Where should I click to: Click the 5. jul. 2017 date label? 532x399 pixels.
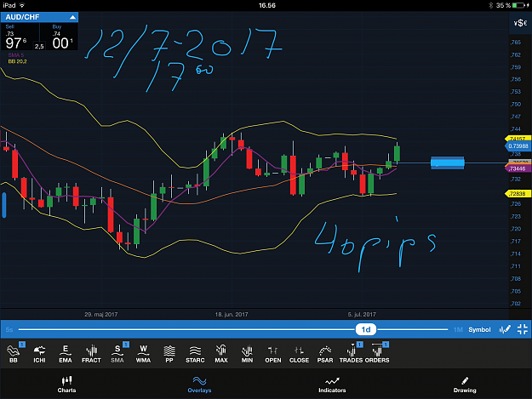(x=362, y=315)
